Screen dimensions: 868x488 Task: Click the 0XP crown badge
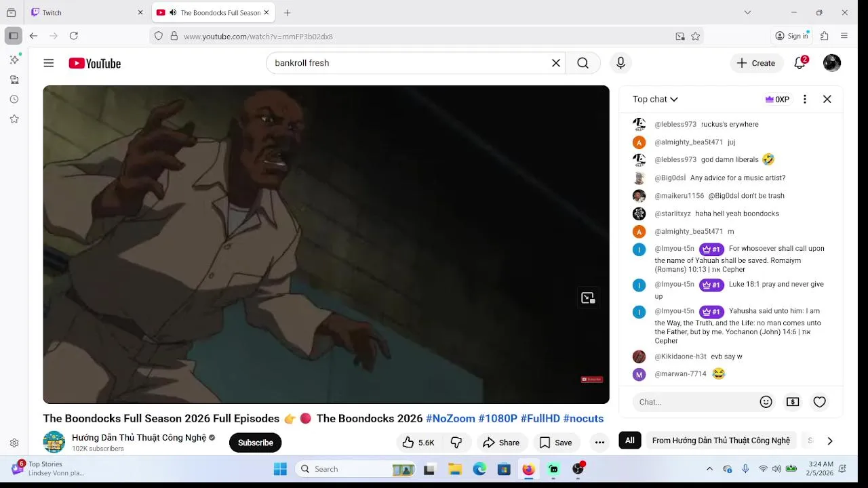(x=777, y=99)
